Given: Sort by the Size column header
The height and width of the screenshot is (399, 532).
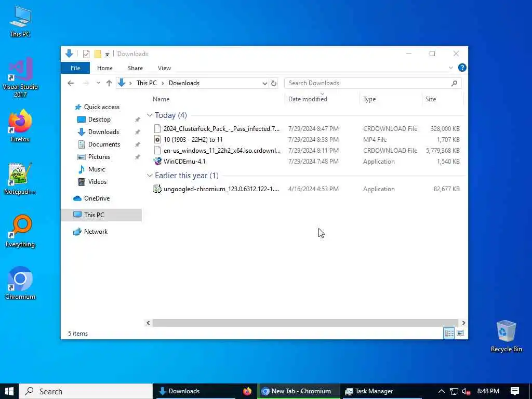Looking at the screenshot, I should 431,99.
